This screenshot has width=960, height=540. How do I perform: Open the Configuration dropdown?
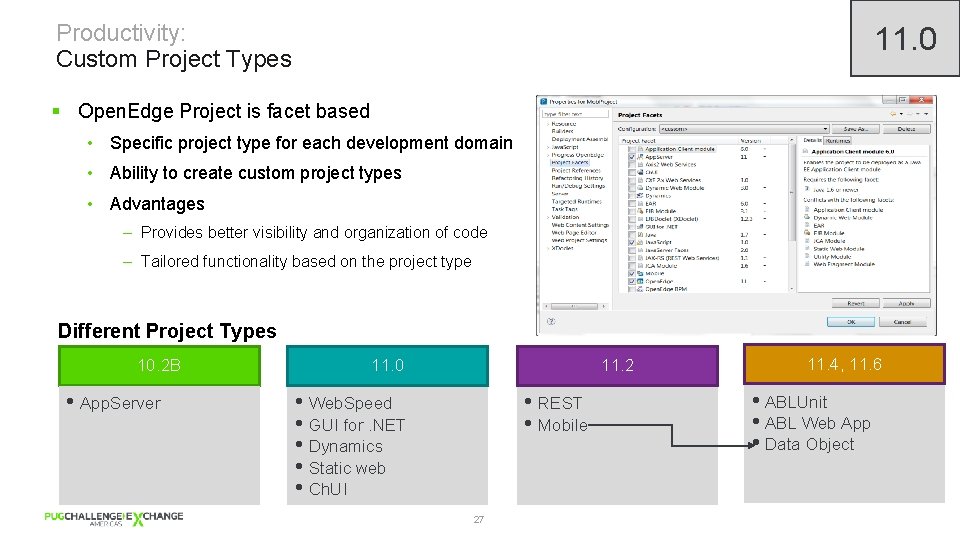[x=744, y=129]
